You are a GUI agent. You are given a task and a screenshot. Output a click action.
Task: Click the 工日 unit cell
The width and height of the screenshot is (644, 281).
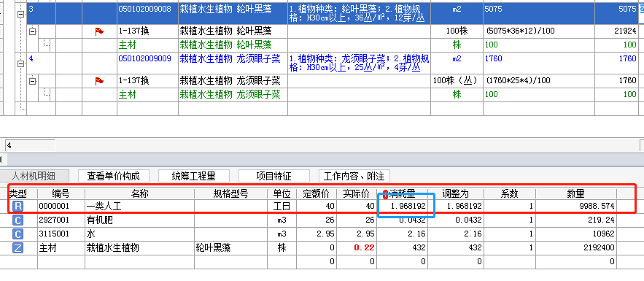click(282, 207)
